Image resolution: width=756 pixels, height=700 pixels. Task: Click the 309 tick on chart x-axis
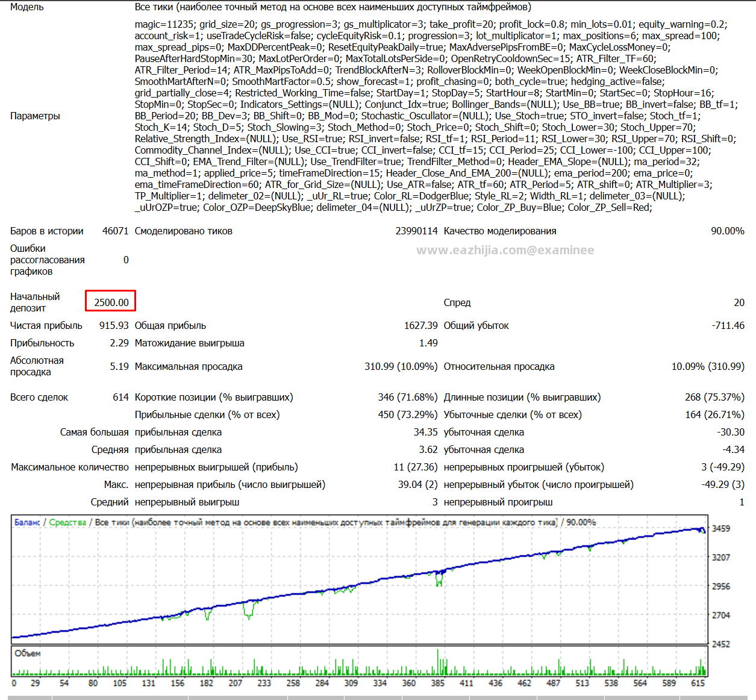[351, 683]
